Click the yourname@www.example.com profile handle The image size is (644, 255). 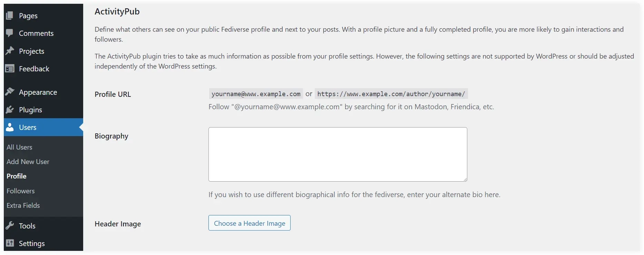[x=256, y=94]
